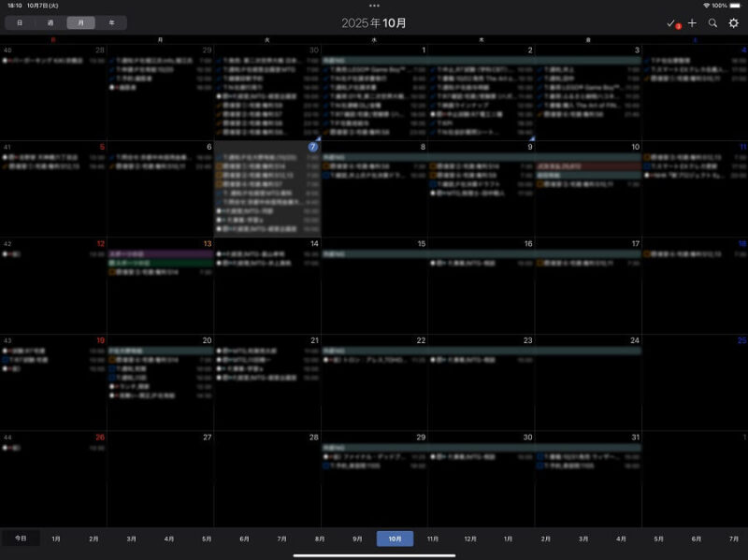Select the month view (月) segment
Image resolution: width=748 pixels, height=560 pixels.
pos(80,23)
